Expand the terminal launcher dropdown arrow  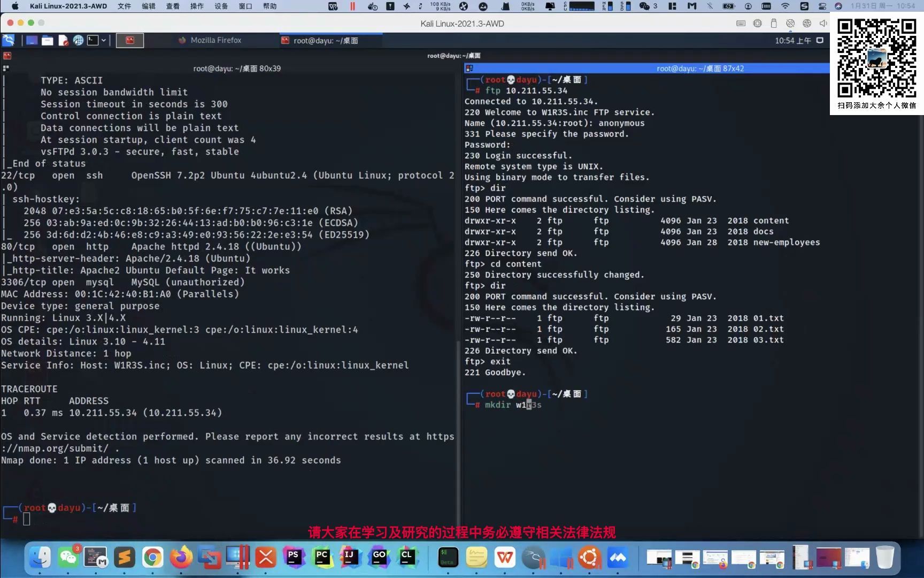[104, 40]
